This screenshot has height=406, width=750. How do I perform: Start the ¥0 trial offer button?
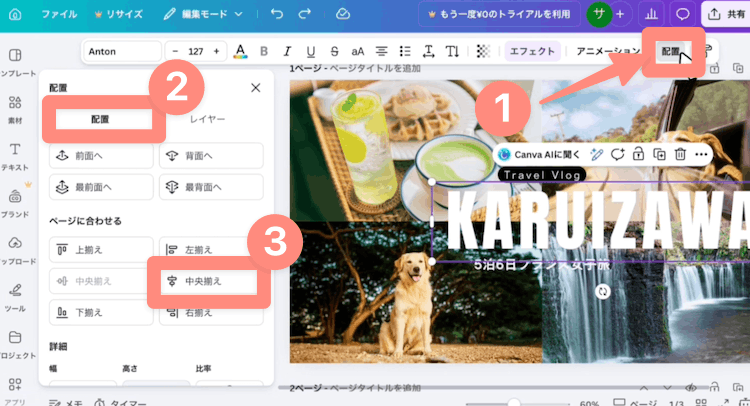pyautogui.click(x=499, y=14)
